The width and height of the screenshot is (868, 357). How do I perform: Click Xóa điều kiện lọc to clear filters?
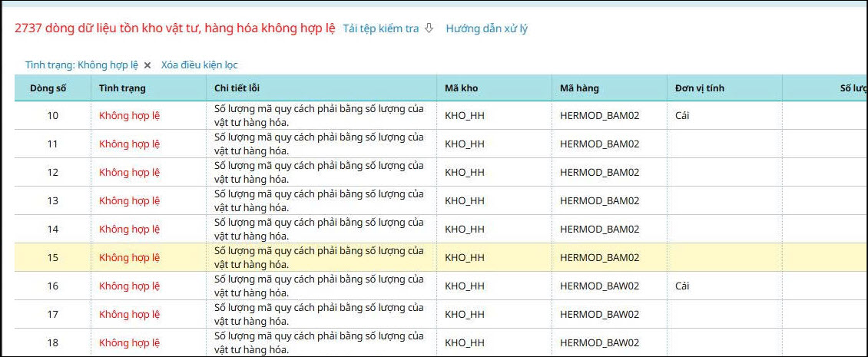pyautogui.click(x=199, y=65)
